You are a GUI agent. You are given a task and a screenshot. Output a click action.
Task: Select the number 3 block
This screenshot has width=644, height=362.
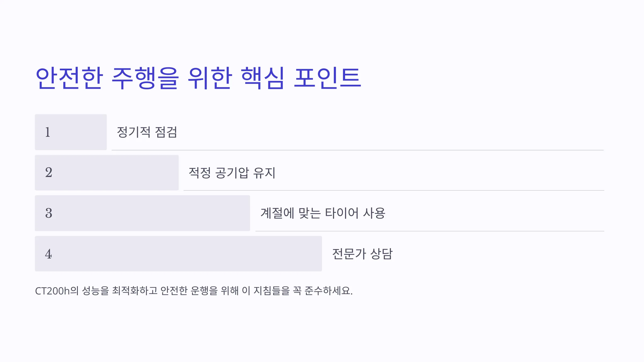pyautogui.click(x=142, y=213)
